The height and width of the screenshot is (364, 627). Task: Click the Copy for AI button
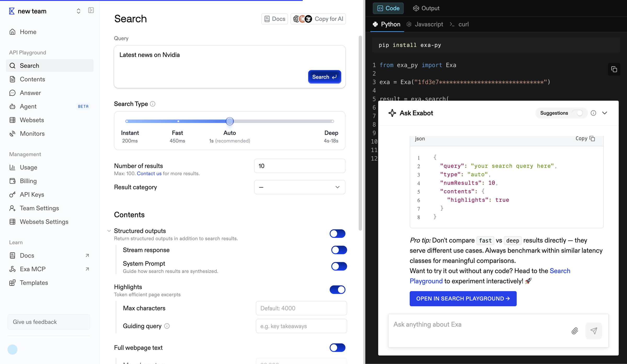(318, 19)
